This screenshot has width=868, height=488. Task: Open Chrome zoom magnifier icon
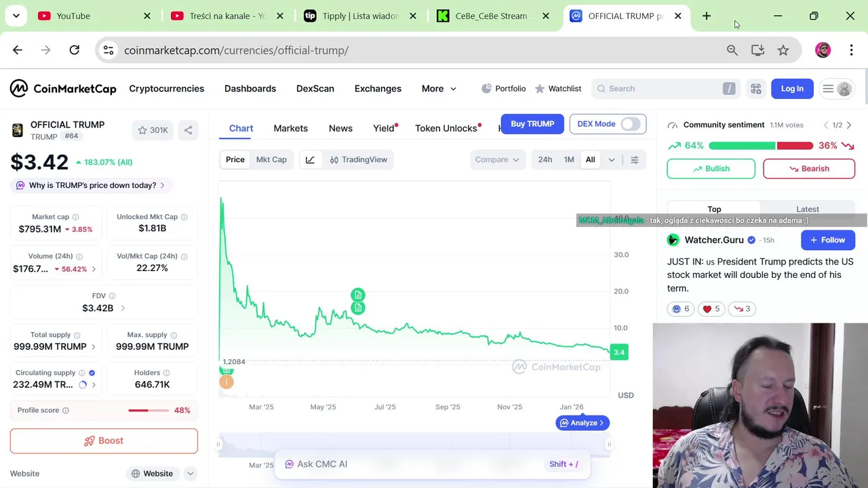732,50
